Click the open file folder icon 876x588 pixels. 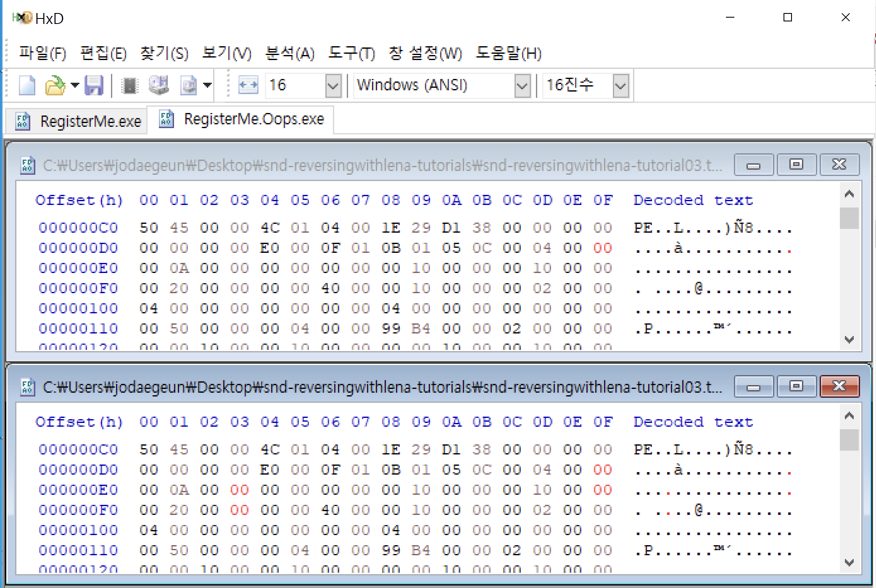pos(55,86)
